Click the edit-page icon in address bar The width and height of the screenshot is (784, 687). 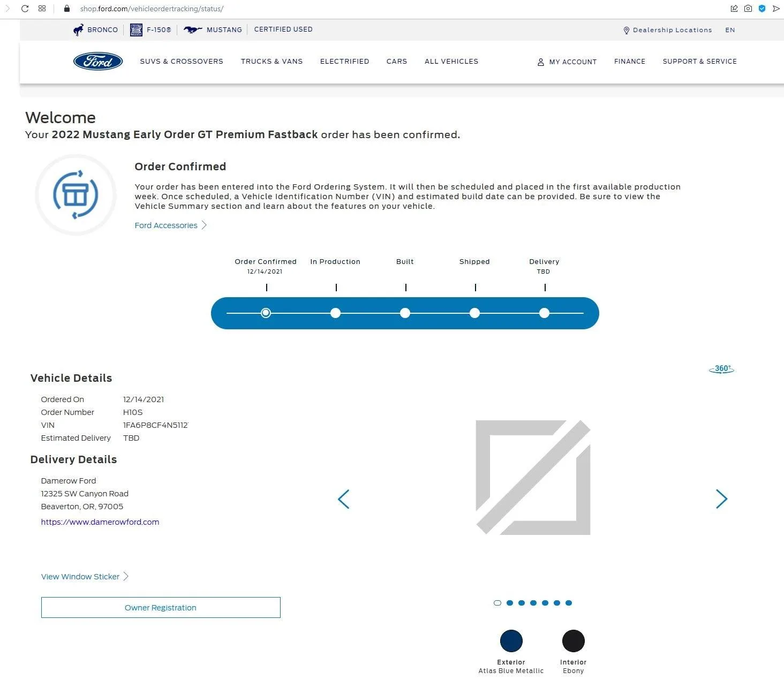pos(734,9)
